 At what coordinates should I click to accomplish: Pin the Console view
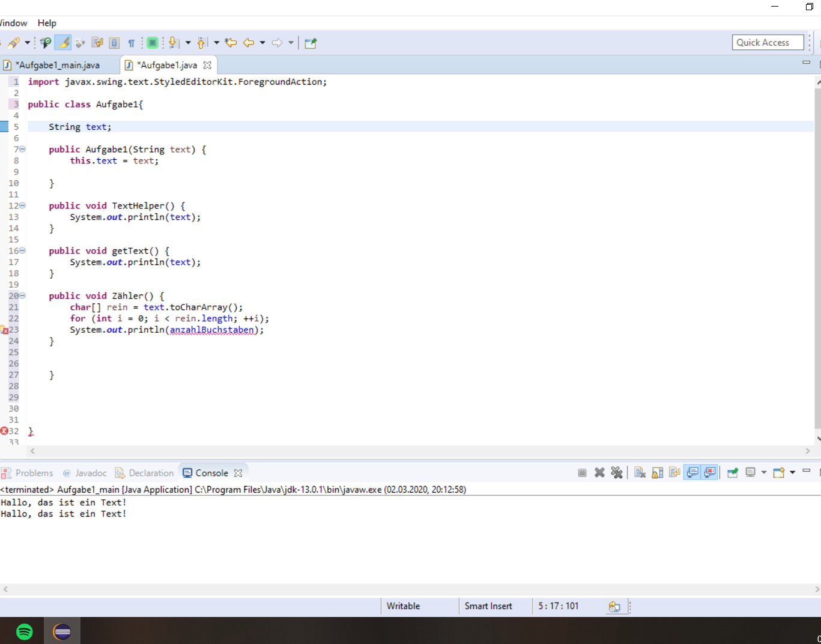(732, 472)
